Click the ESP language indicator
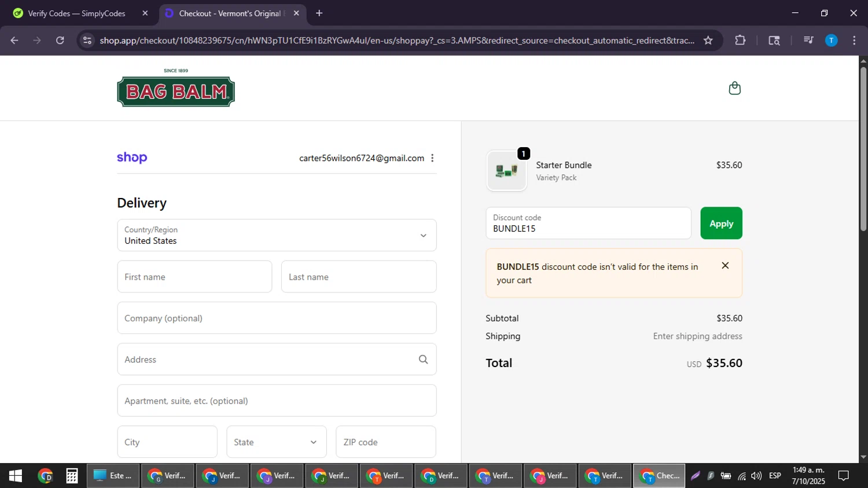Viewport: 868px width, 488px height. pyautogui.click(x=775, y=476)
